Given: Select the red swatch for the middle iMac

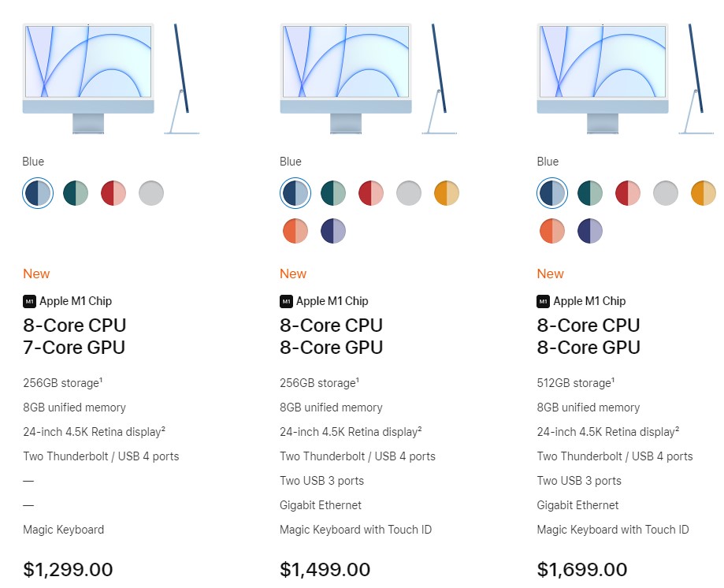Looking at the screenshot, I should coord(370,192).
